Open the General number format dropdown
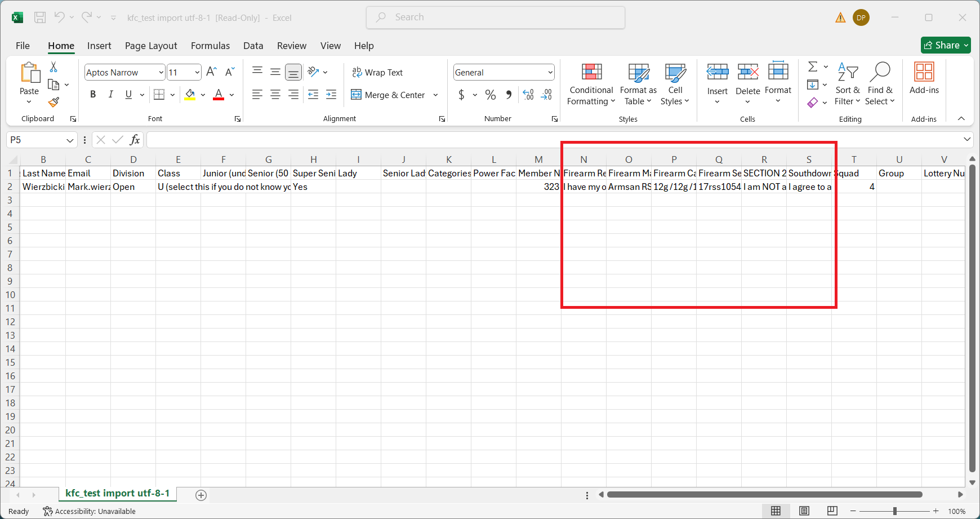 550,73
